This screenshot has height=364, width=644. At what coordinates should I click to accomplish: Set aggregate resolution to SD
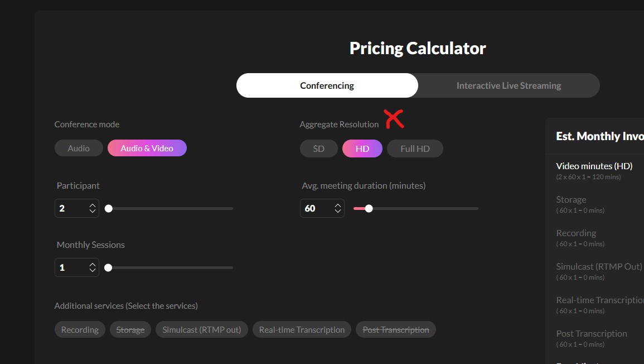point(319,149)
